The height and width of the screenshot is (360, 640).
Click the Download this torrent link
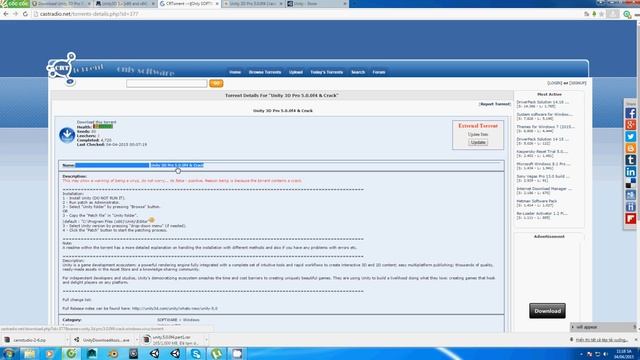click(96, 122)
